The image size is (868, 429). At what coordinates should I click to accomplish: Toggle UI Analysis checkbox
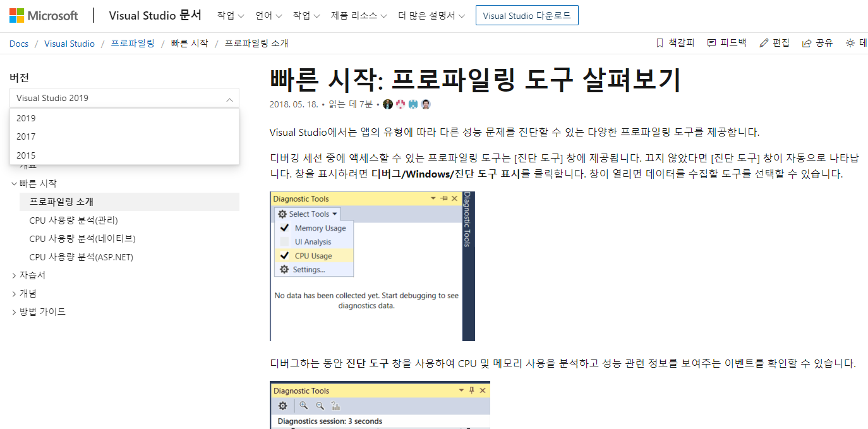click(x=284, y=241)
